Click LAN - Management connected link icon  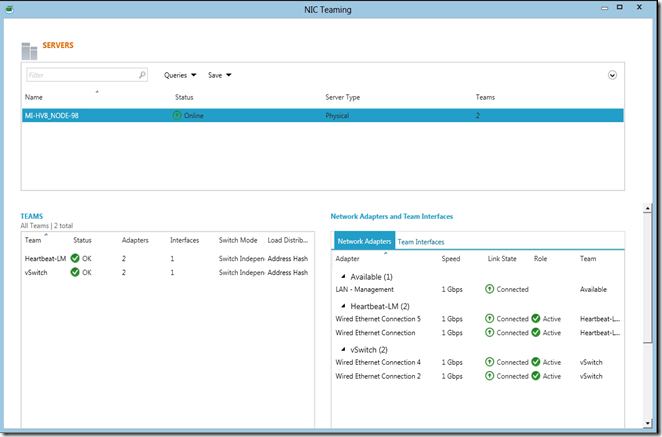[x=490, y=289]
